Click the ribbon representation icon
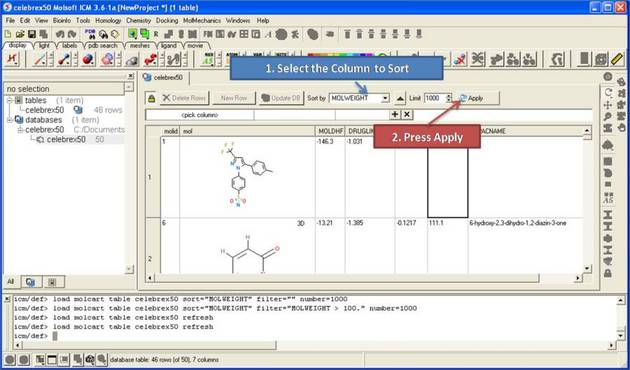630x370 pixels. pos(151,59)
